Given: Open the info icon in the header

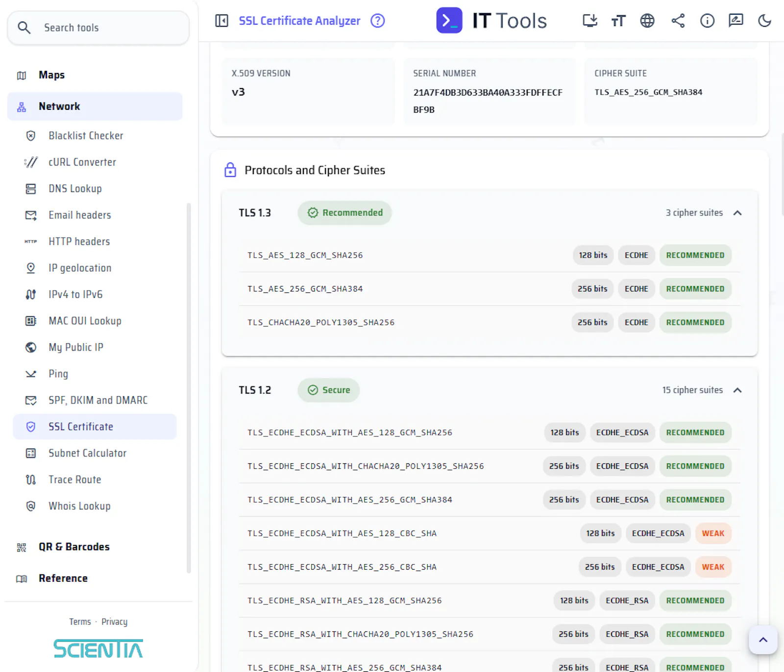Looking at the screenshot, I should point(707,21).
